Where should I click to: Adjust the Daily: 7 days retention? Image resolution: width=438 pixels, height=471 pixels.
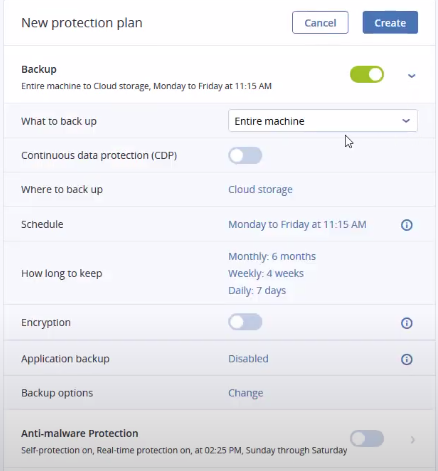(257, 290)
